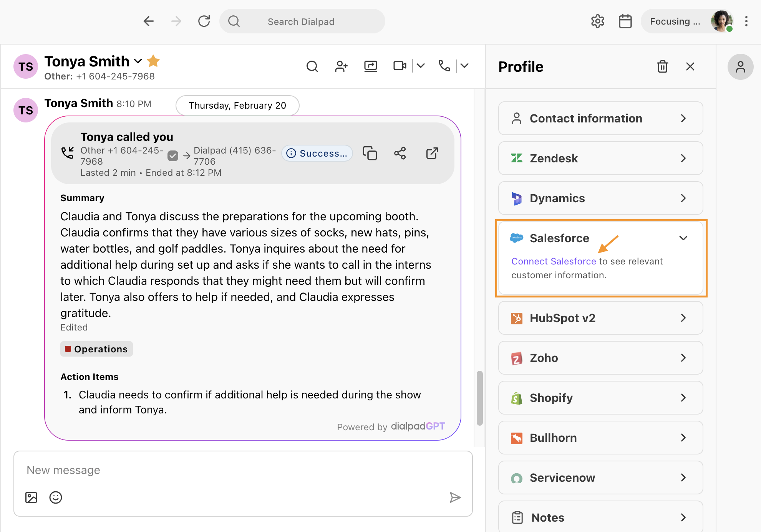Click the incoming call icon in the call card
Viewport: 761px width, 532px height.
68,153
